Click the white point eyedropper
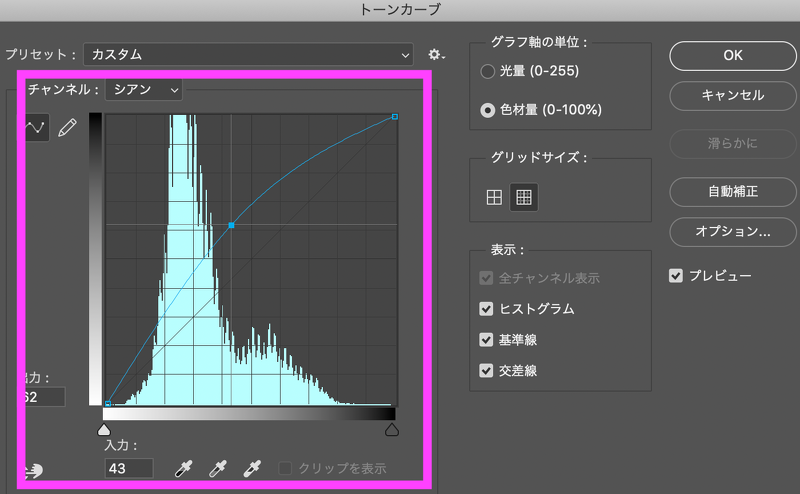Screen dimensions: 800x494 250,468
